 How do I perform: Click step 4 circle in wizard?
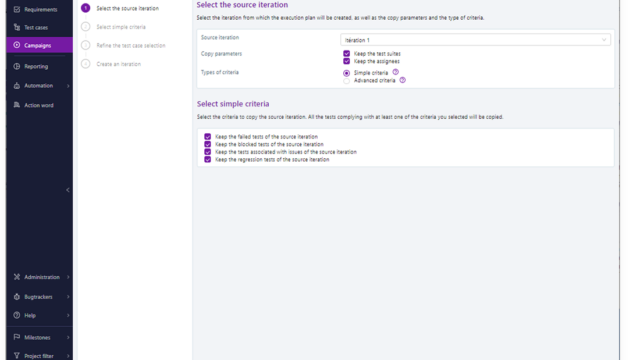pyautogui.click(x=85, y=64)
